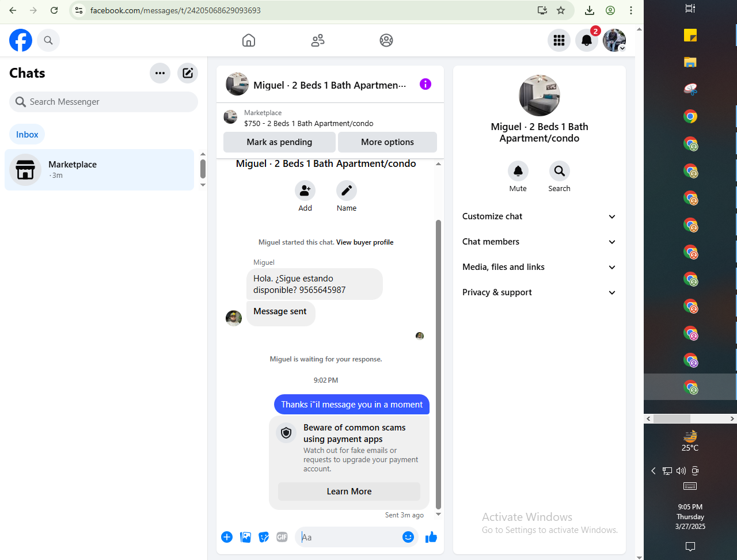The width and height of the screenshot is (737, 560).
Task: Open the Facebook menu grid icon
Action: [x=559, y=40]
